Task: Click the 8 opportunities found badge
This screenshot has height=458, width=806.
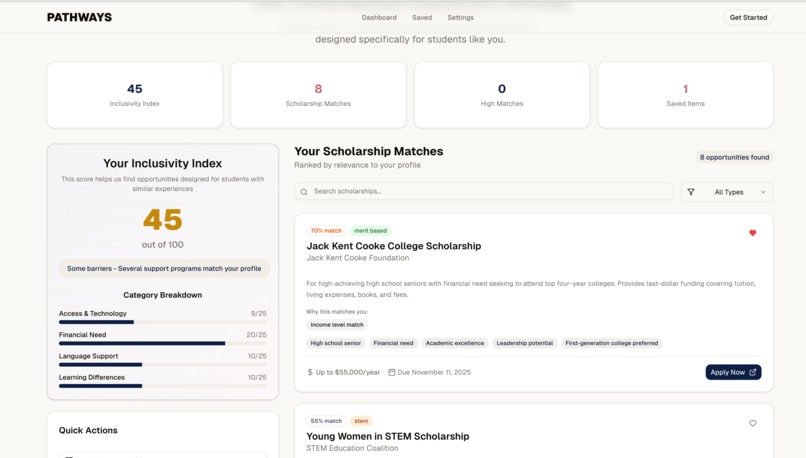Action: 734,157
